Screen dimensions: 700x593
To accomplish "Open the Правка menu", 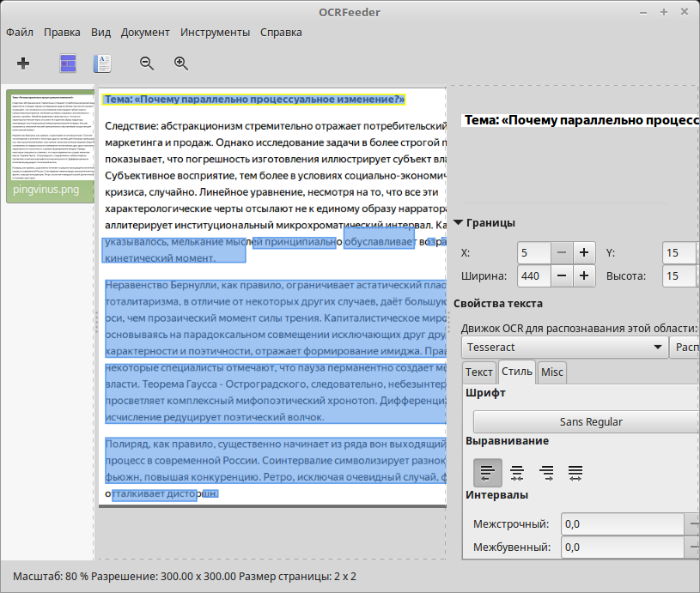I will 62,33.
